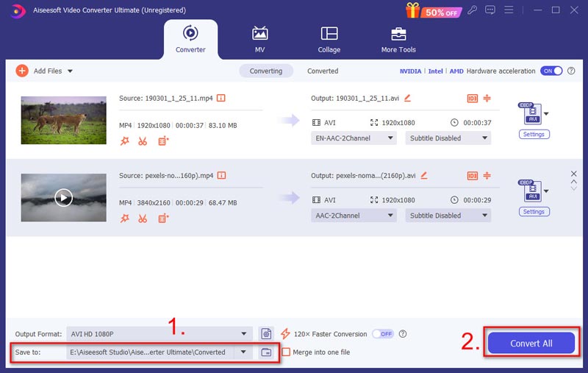588x373 pixels.
Task: Open the Faster Conversion help icon
Action: coord(403,333)
